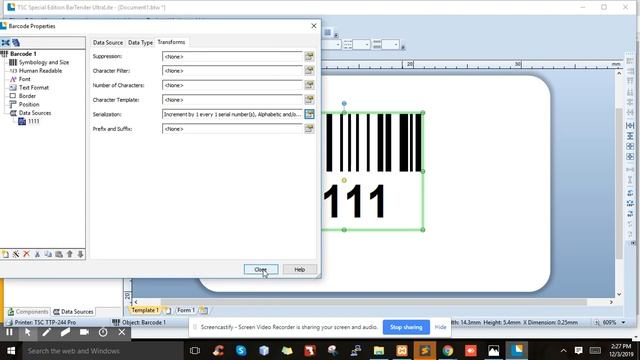This screenshot has width=640, height=360.
Task: Open the Suppression transform editor button
Action: 309,56
